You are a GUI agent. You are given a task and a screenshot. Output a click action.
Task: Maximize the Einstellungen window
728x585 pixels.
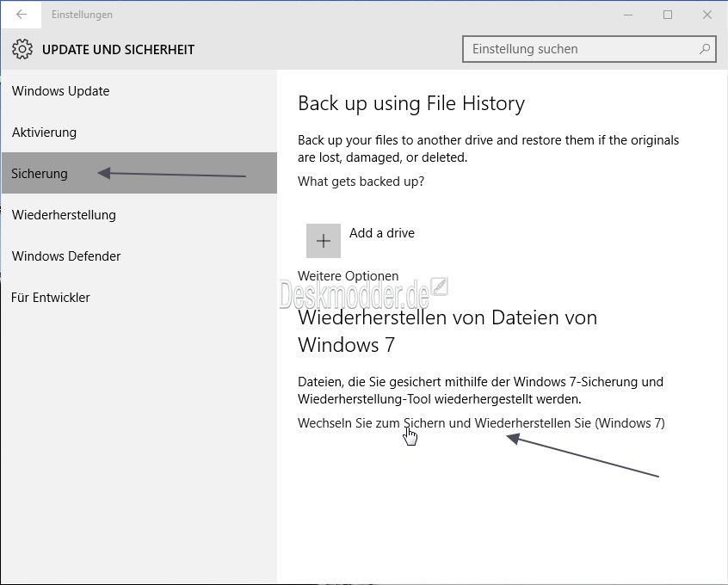(668, 15)
